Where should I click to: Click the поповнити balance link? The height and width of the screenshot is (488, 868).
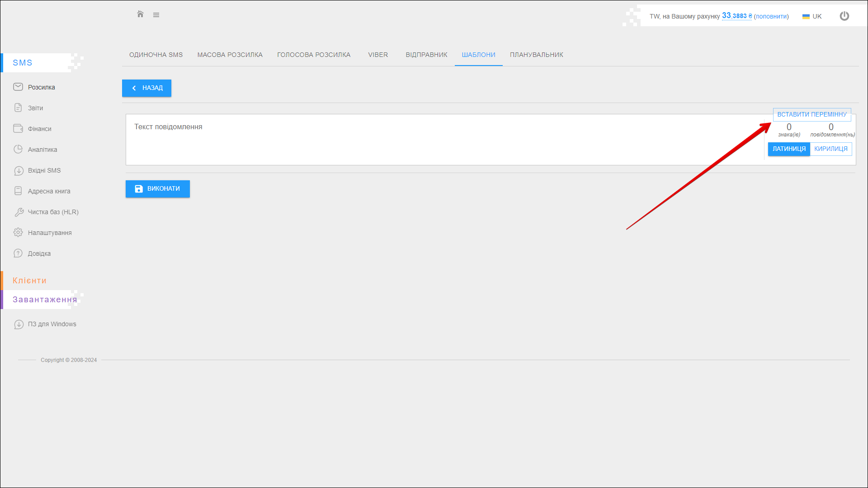point(771,16)
